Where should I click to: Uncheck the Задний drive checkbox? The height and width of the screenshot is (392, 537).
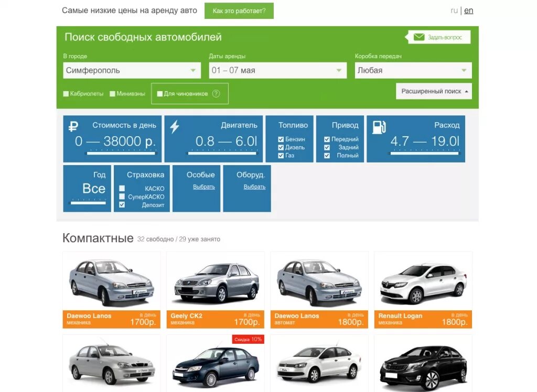pyautogui.click(x=327, y=148)
